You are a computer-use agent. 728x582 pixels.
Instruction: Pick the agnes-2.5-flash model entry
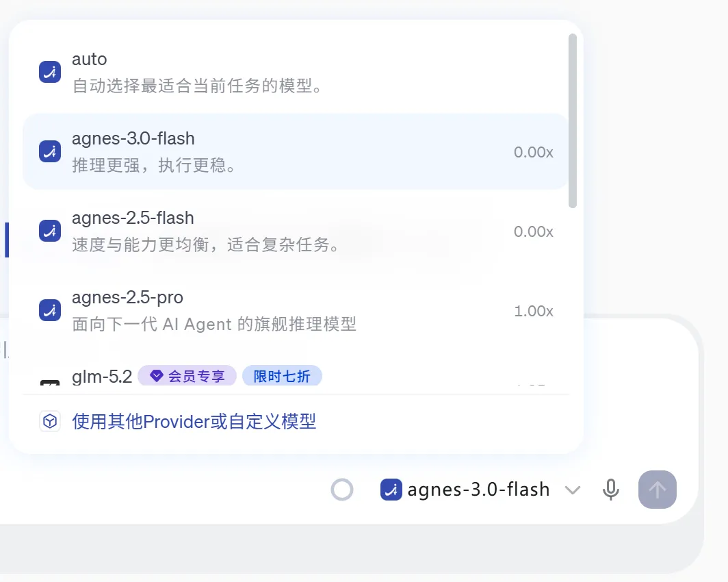[x=296, y=231]
